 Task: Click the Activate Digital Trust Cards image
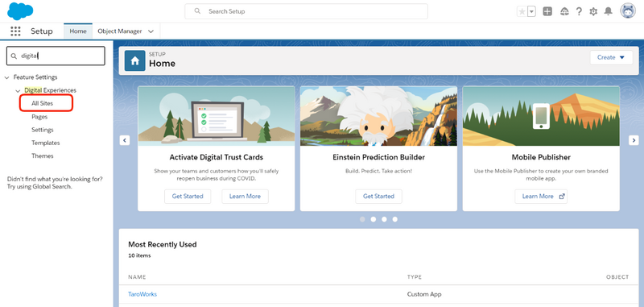tap(216, 116)
